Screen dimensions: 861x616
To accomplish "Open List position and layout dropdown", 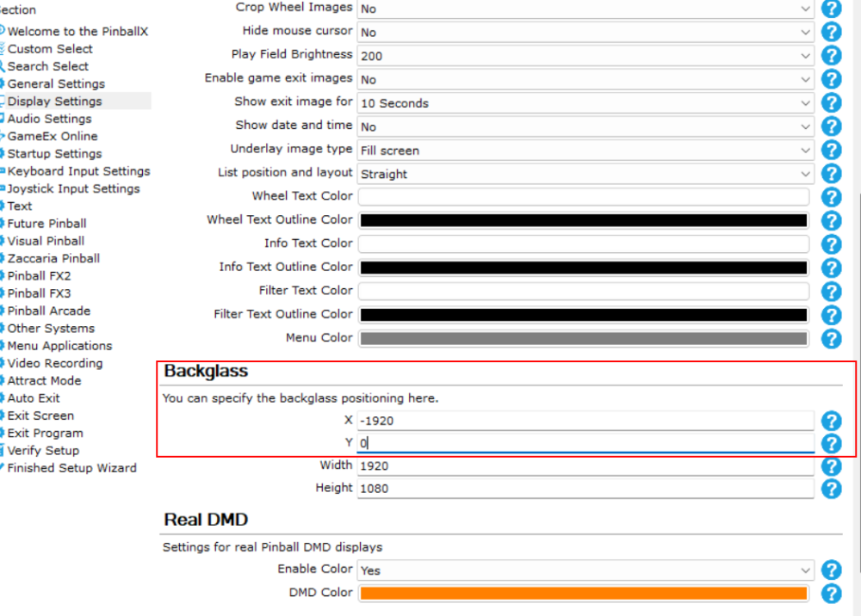I will click(585, 174).
